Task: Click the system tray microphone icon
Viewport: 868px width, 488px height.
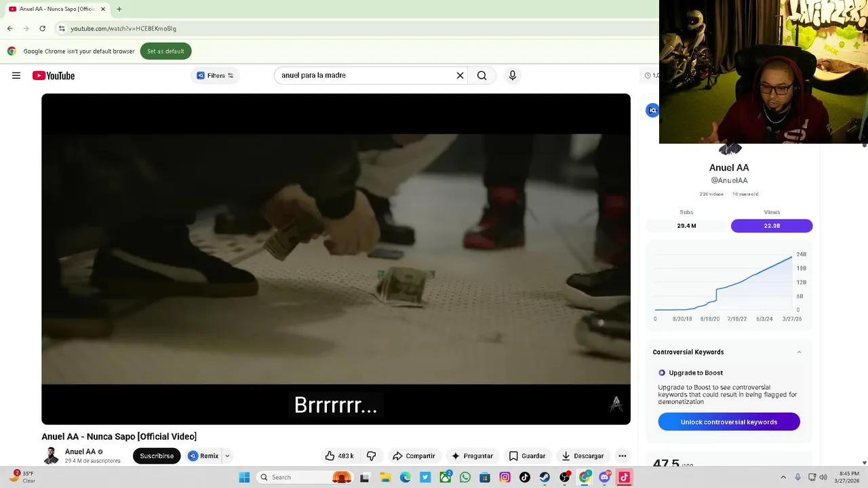Action: pyautogui.click(x=798, y=477)
